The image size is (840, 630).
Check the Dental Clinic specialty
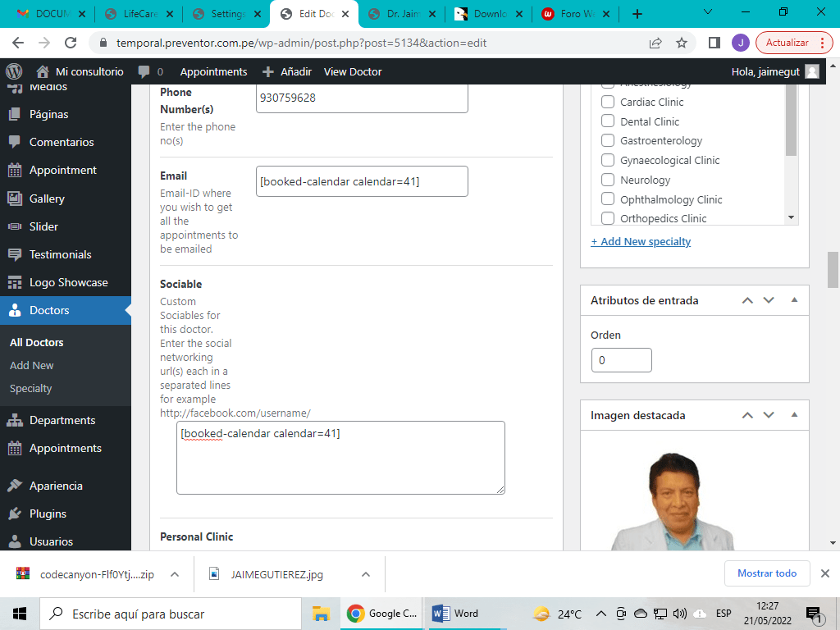tap(608, 121)
